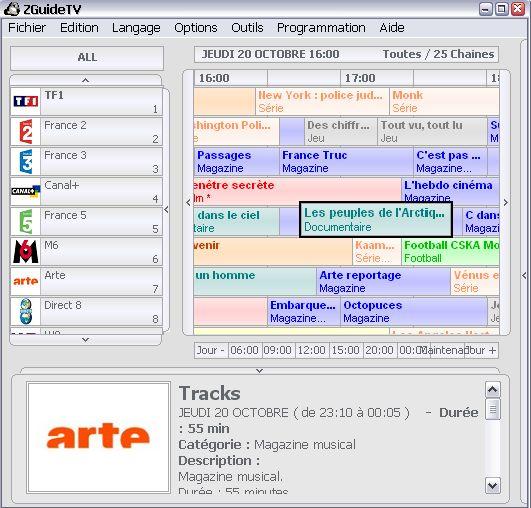Select France Truc Magazine program
The width and height of the screenshot is (531, 508).
click(x=346, y=162)
